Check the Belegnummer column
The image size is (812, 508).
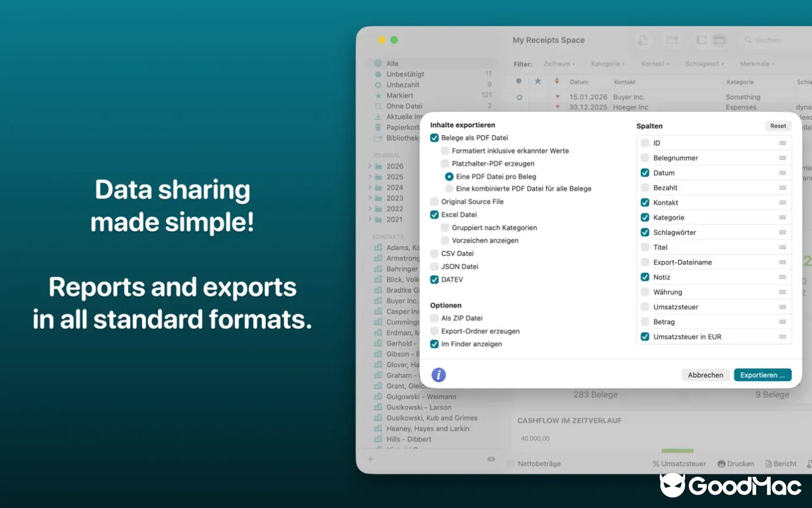pyautogui.click(x=645, y=158)
